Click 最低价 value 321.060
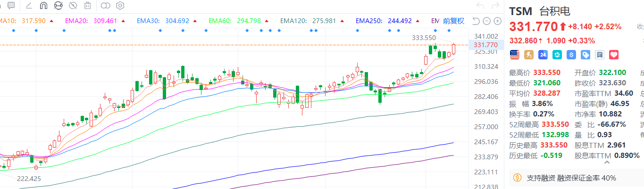The width and height of the screenshot is (644, 189). click(x=547, y=83)
